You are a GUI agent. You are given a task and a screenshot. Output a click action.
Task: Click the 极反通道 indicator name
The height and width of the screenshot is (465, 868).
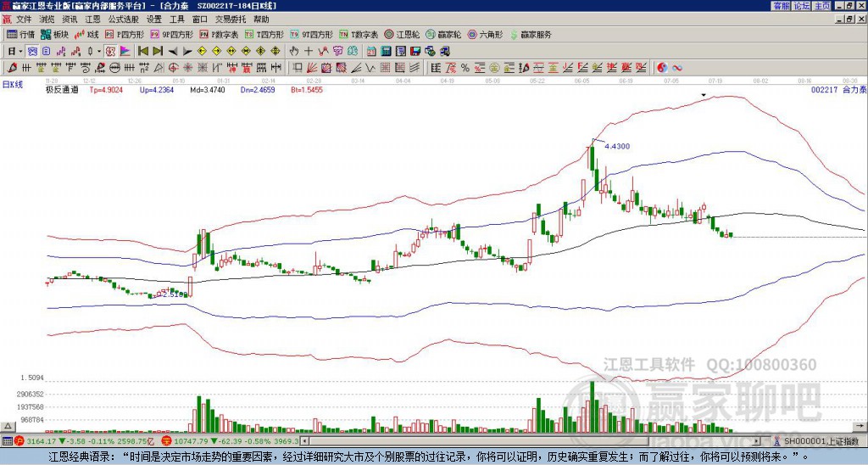pos(61,90)
